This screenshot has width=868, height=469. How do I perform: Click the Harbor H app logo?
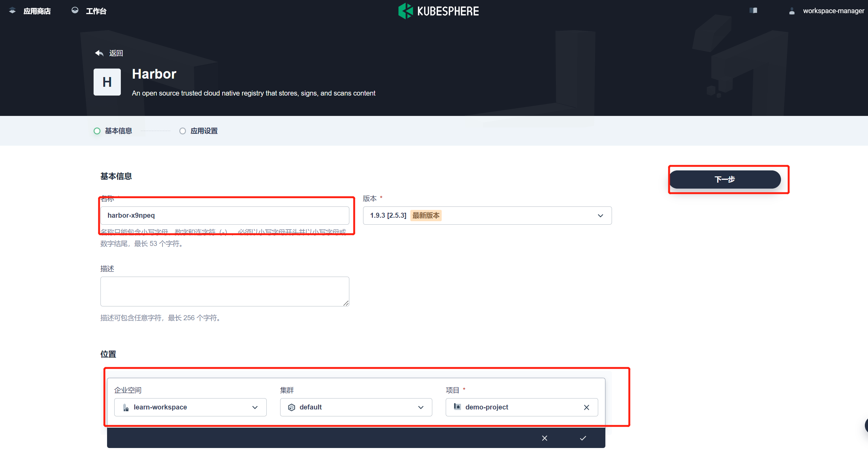pos(107,82)
